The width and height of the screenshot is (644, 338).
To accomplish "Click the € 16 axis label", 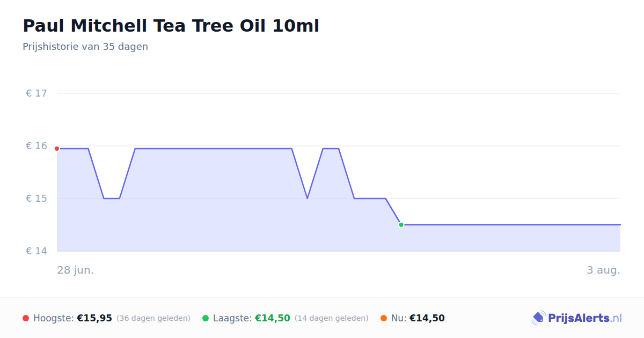I will 36,146.
